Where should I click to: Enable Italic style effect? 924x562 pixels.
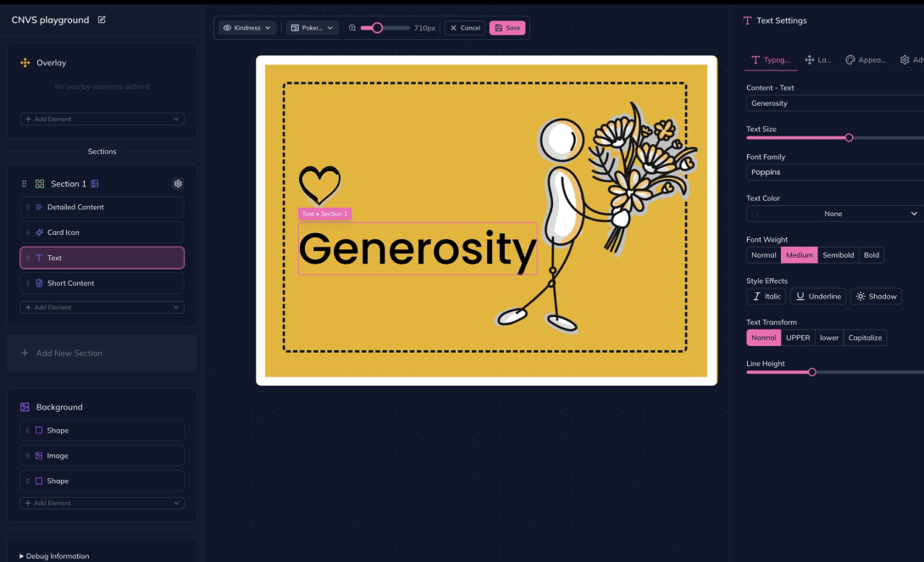point(766,296)
